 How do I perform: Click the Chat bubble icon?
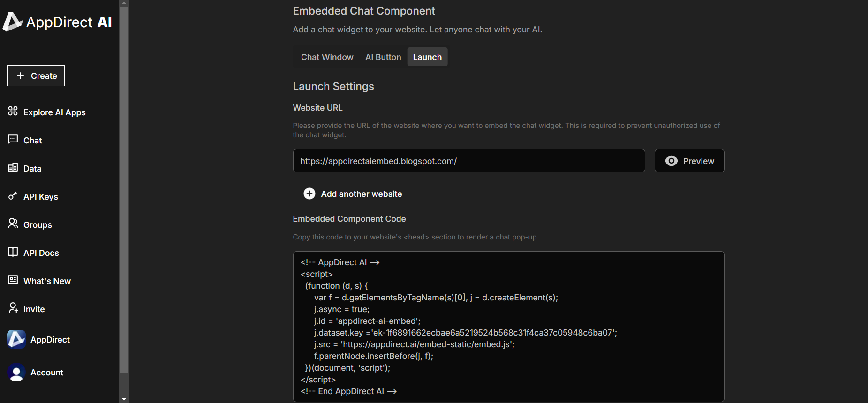pos(13,139)
